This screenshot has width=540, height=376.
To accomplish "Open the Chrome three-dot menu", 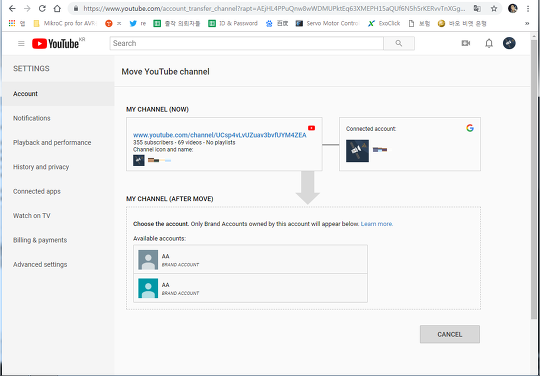I will (528, 9).
